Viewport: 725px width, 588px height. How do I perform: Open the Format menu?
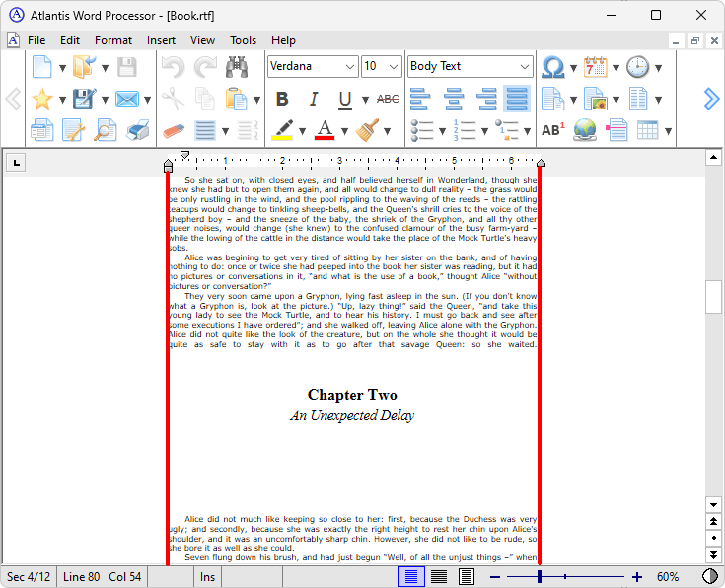click(112, 40)
